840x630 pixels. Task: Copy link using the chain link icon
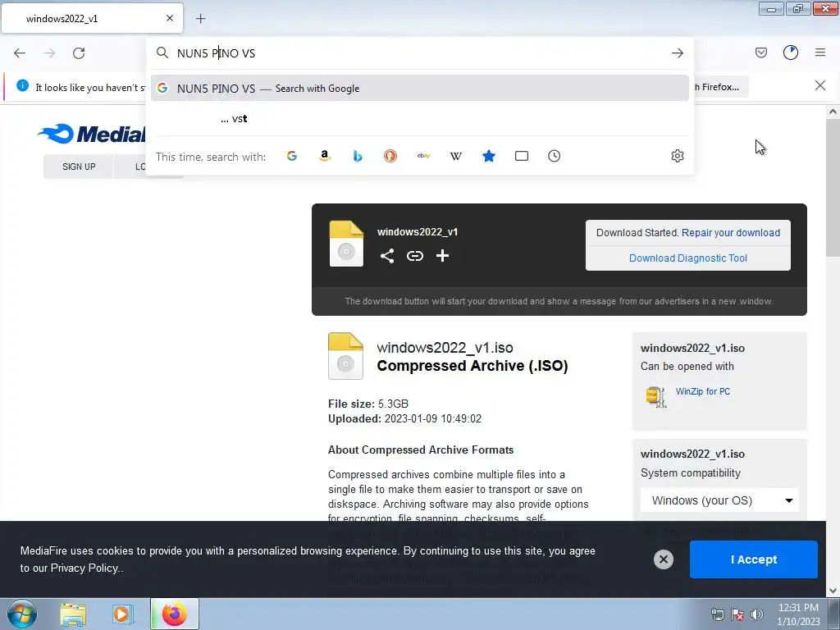414,256
